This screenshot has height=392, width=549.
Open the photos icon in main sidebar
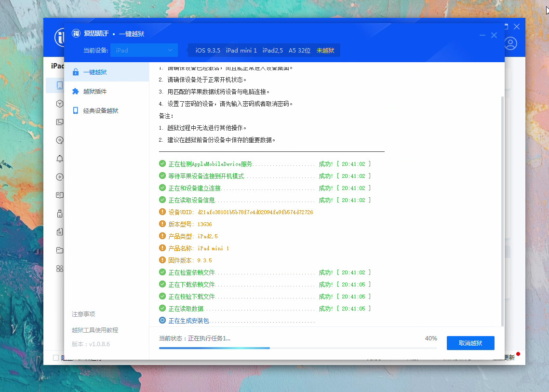[60, 122]
